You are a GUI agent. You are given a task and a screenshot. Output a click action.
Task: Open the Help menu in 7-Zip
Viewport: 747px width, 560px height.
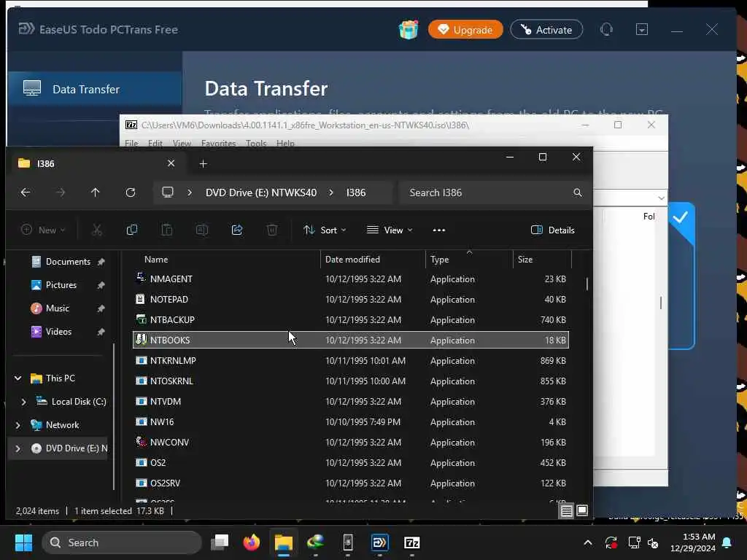[285, 143]
